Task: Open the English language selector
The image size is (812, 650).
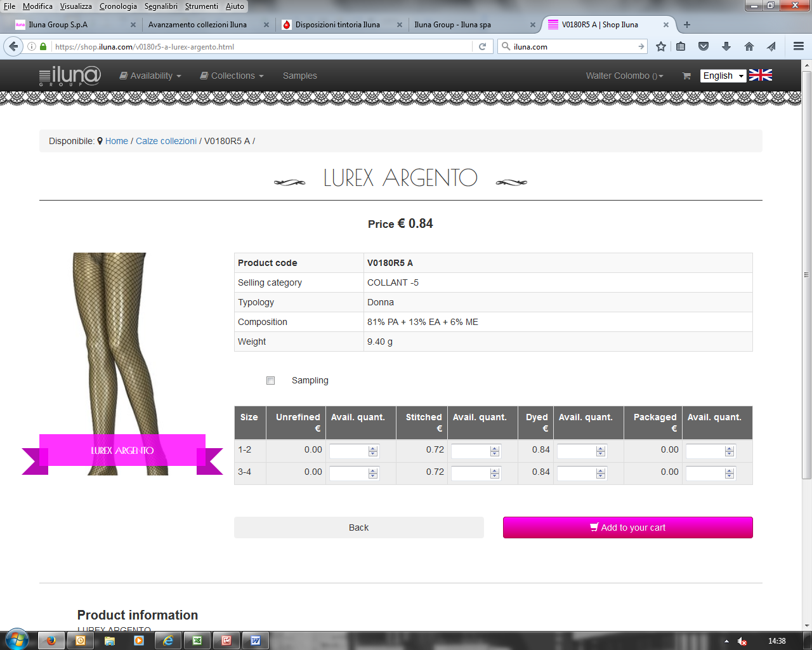Action: click(x=723, y=76)
